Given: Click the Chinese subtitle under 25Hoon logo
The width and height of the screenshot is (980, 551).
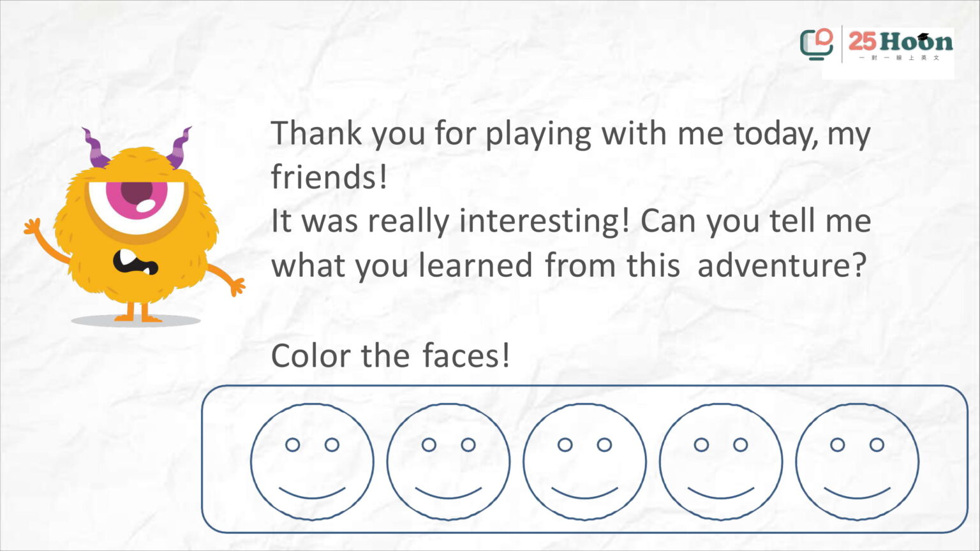Looking at the screenshot, I should (x=899, y=57).
